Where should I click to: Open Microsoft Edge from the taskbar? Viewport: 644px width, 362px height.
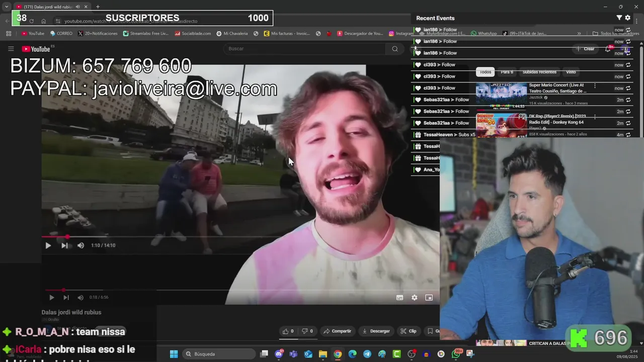click(352, 354)
